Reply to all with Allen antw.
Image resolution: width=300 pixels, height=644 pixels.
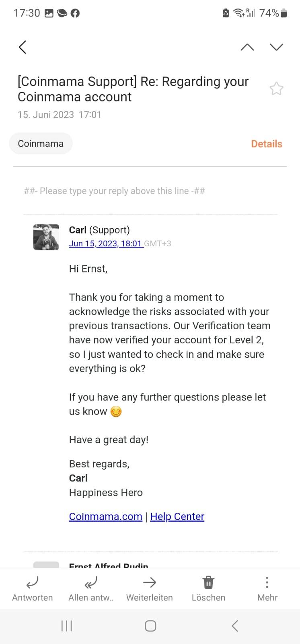(x=91, y=588)
